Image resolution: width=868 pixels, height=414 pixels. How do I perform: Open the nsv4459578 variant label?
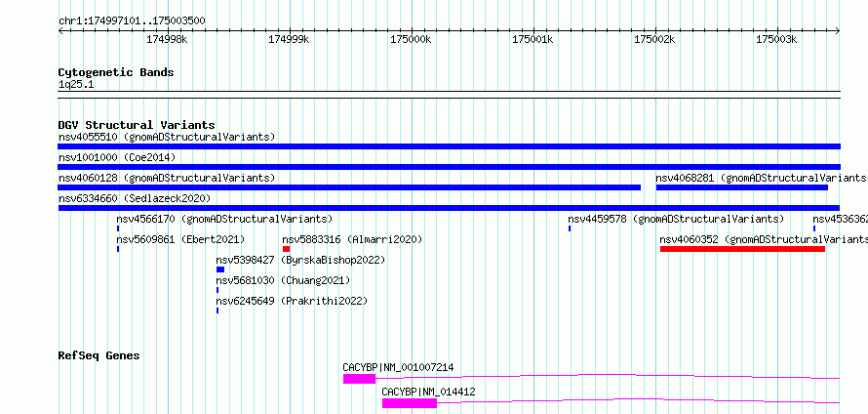(676, 219)
